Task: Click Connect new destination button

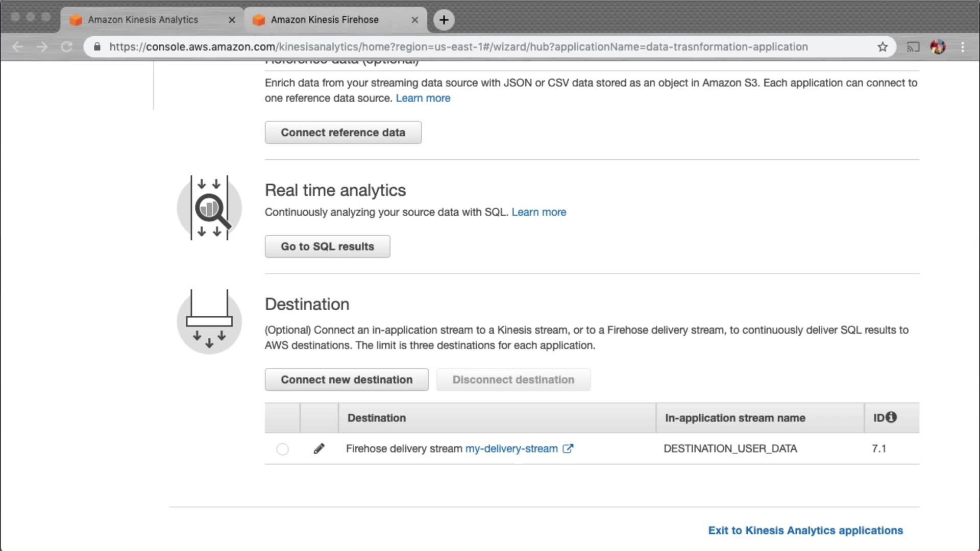Action: [347, 380]
